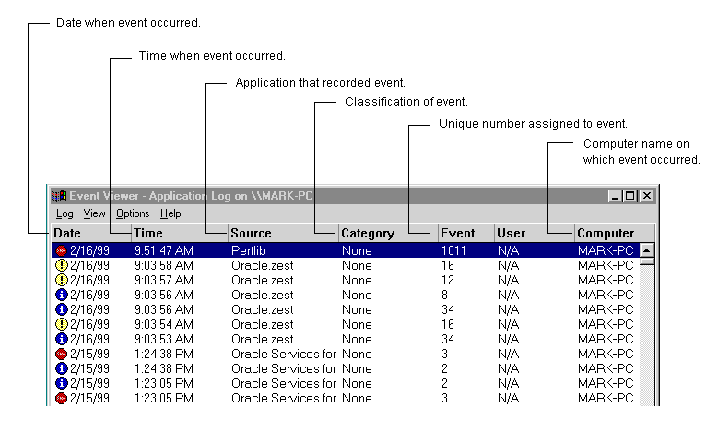724x434 pixels.
Task: Click the warning icon on the 9:03:58 AM row
Action: [x=60, y=266]
